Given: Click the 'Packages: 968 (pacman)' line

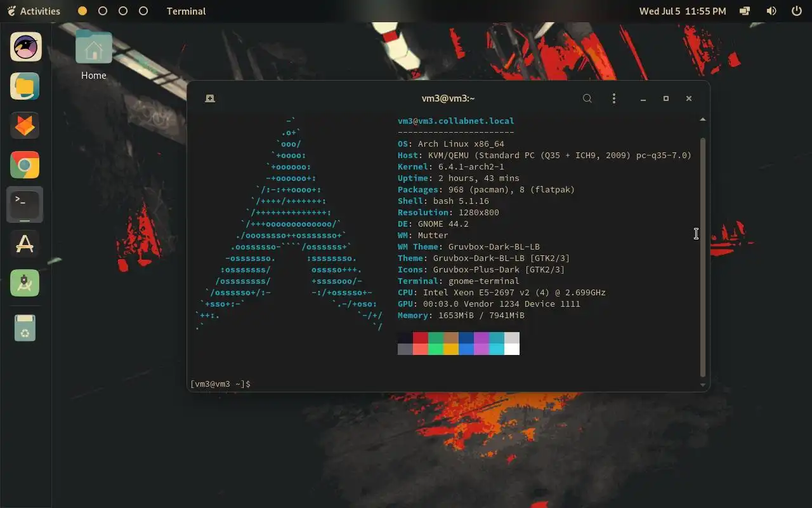Looking at the screenshot, I should point(487,189).
